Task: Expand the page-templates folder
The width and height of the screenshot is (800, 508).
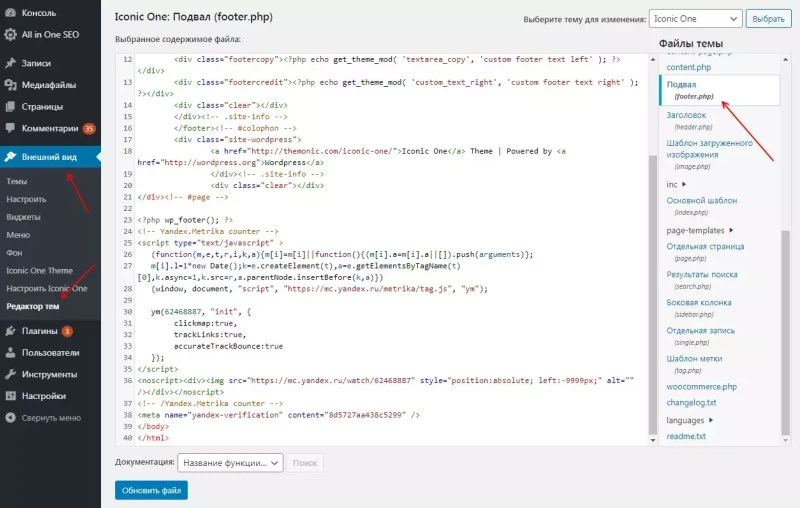Action: pos(699,231)
